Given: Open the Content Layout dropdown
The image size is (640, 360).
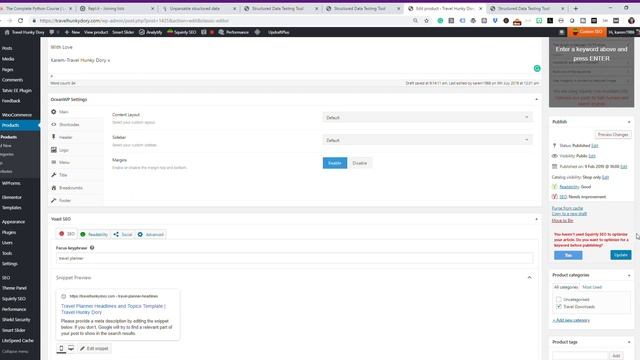Looking at the screenshot, I should coord(427,118).
